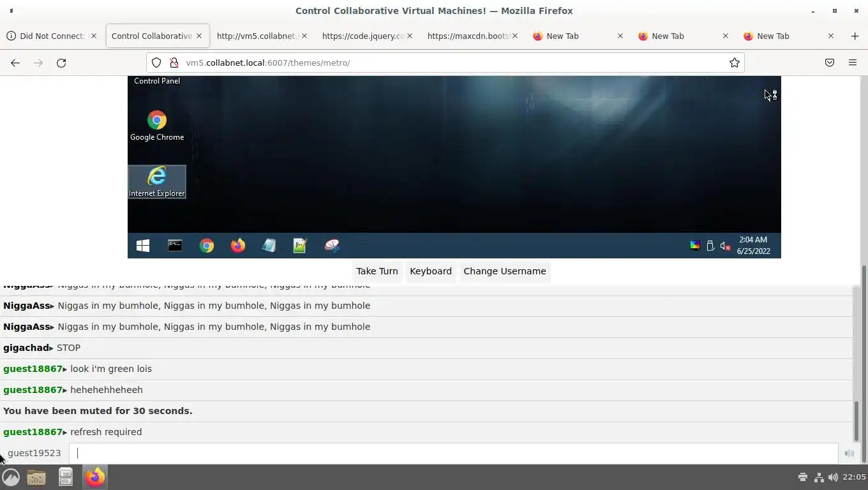868x490 pixels.
Task: Click the URL address bar
Action: 445,63
